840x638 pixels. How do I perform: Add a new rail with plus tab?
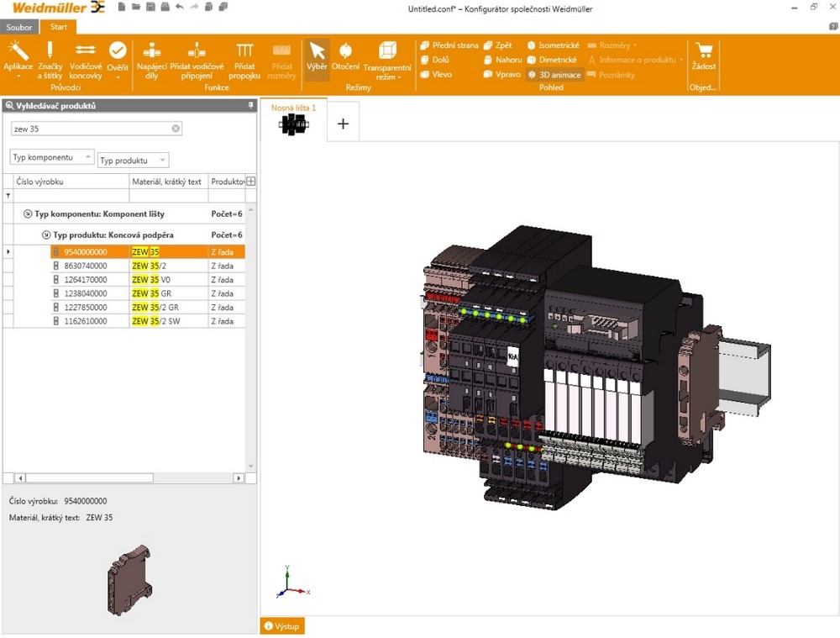coord(343,124)
